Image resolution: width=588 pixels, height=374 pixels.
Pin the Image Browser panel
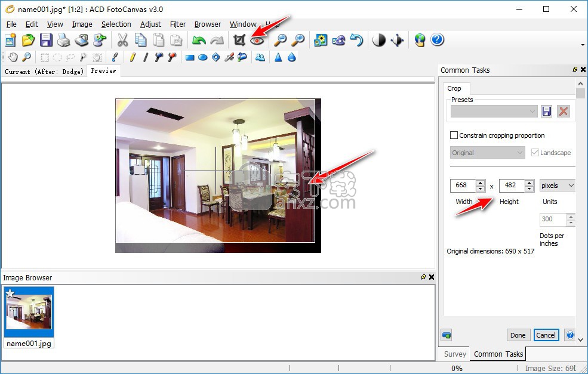pos(423,277)
